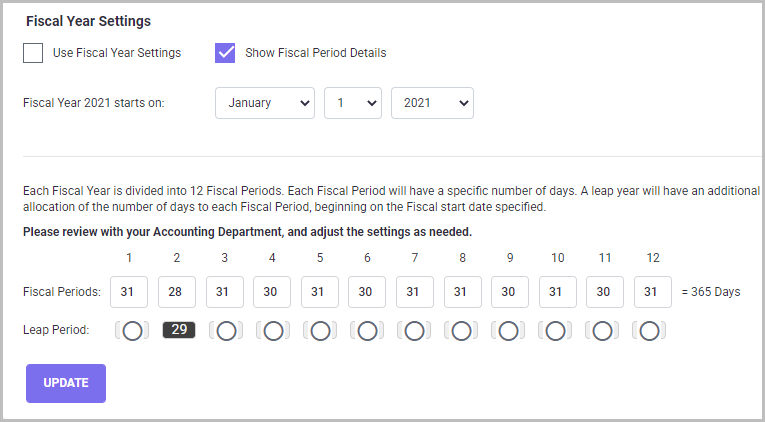765x422 pixels.
Task: Choose Leap Period radio under period 7
Action: (x=414, y=330)
